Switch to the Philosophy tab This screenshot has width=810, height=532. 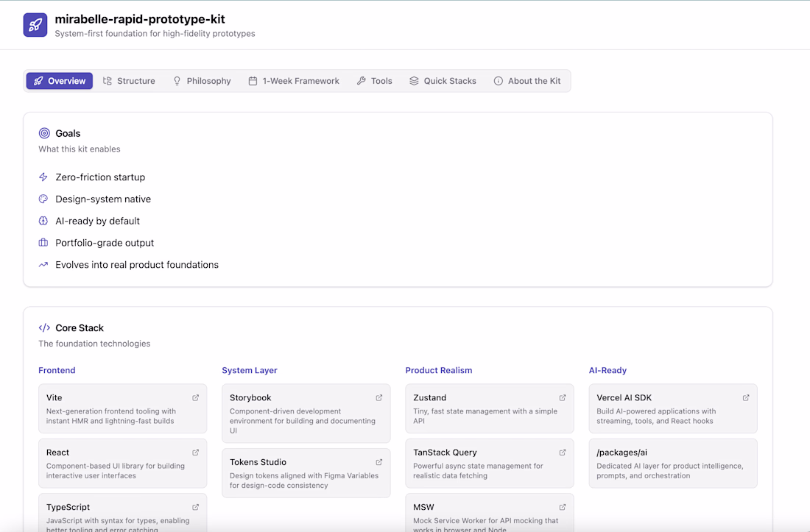click(202, 81)
